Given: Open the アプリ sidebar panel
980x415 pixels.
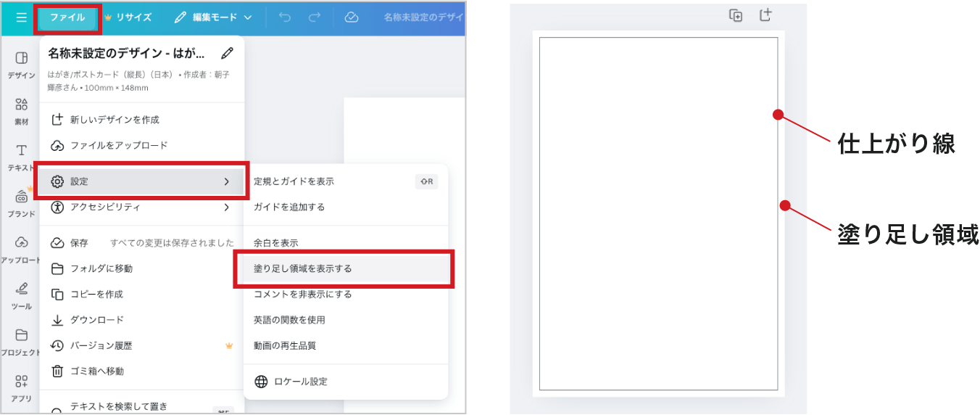Looking at the screenshot, I should (22, 387).
